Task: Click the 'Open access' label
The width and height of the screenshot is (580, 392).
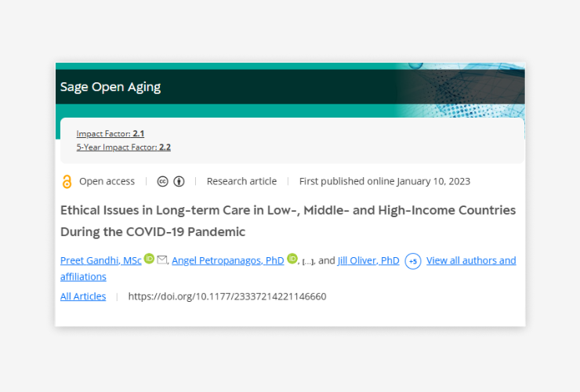Action: coord(107,181)
